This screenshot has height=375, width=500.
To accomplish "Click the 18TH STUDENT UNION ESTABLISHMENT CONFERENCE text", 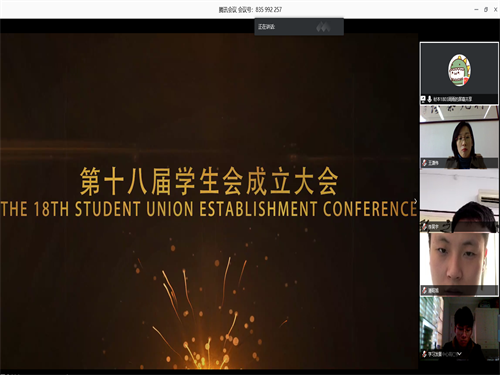I will (225, 209).
